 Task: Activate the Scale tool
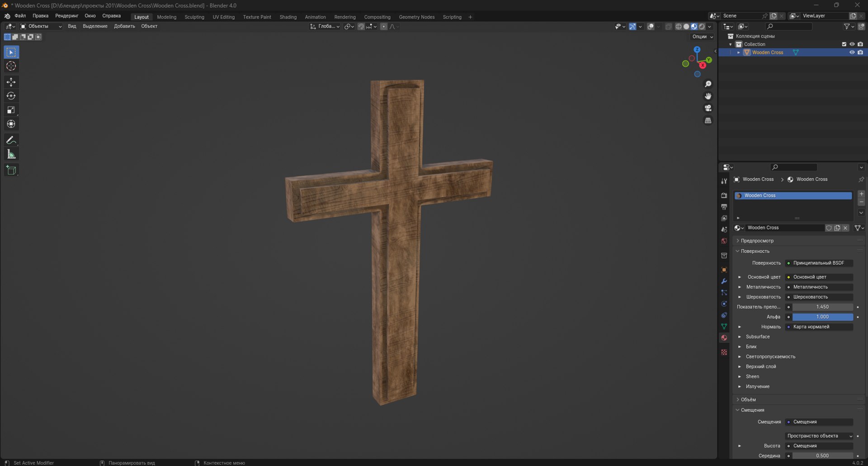(x=11, y=110)
